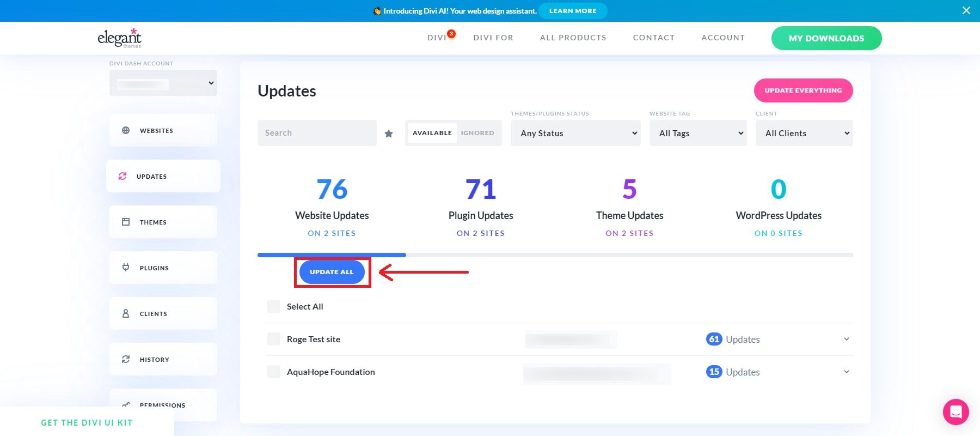Open the Divi menu in top navigation
The height and width of the screenshot is (436, 980).
tap(437, 38)
